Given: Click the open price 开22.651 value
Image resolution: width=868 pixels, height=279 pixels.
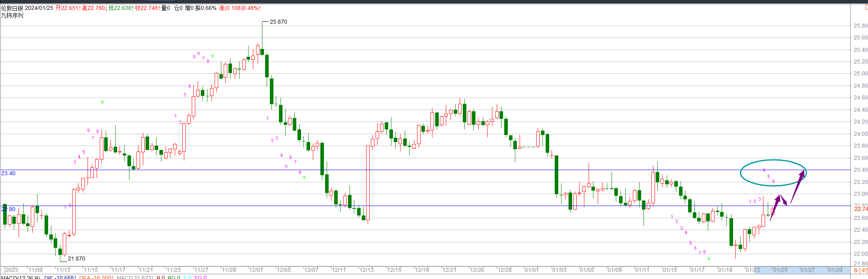Looking at the screenshot, I should coord(68,8).
